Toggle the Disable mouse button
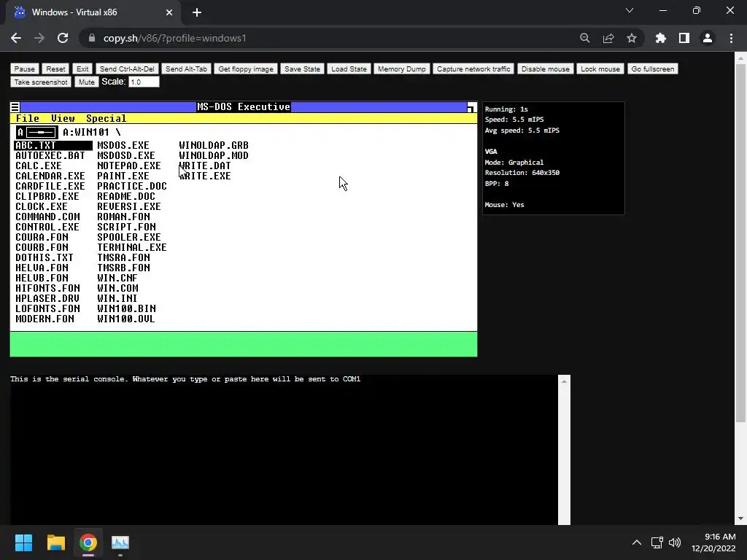Viewport: 747px width, 560px height. coord(545,69)
